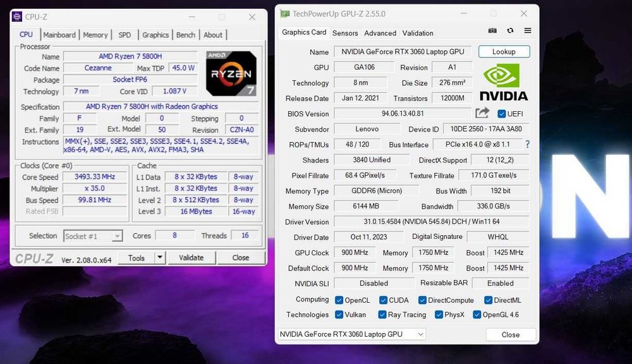The height and width of the screenshot is (364, 632).
Task: Open the GPU-Z hamburger menu
Action: click(528, 30)
